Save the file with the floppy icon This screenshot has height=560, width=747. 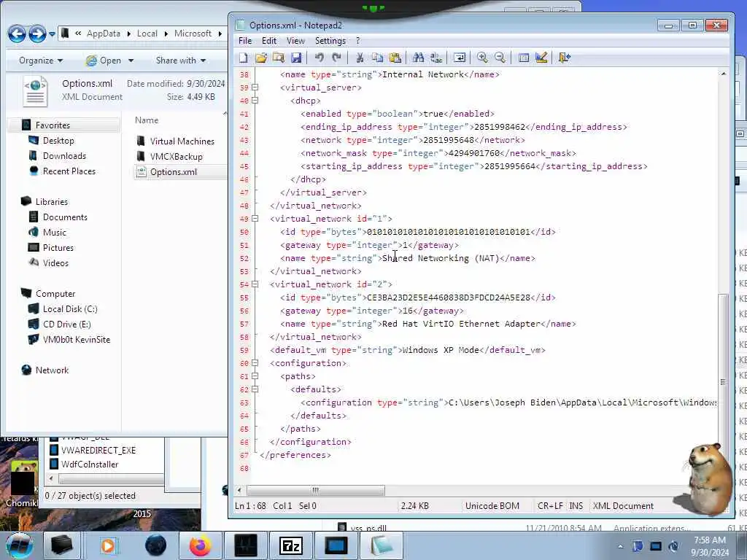(296, 58)
